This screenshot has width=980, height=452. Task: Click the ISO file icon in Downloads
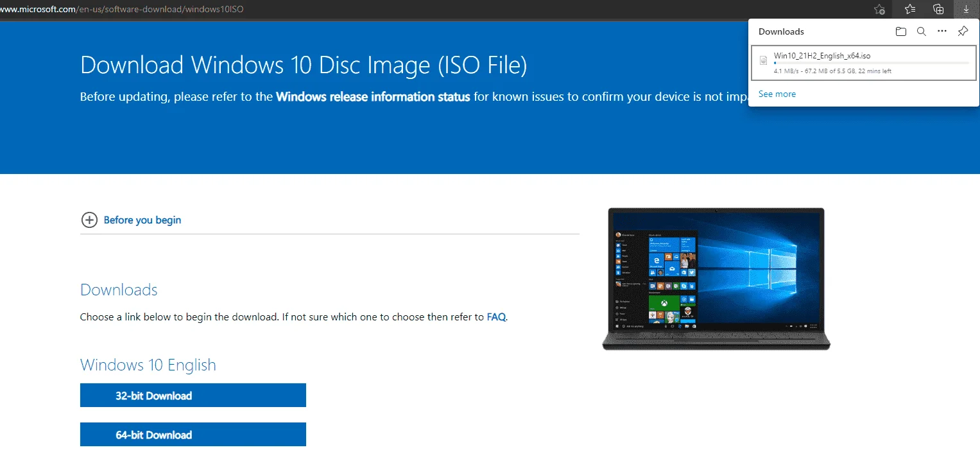tap(763, 60)
